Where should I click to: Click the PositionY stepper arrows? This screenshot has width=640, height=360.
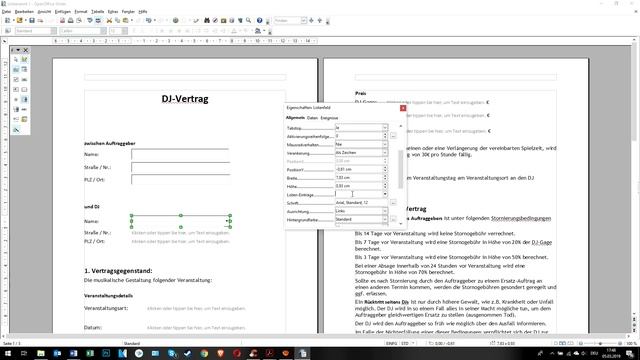(385, 169)
